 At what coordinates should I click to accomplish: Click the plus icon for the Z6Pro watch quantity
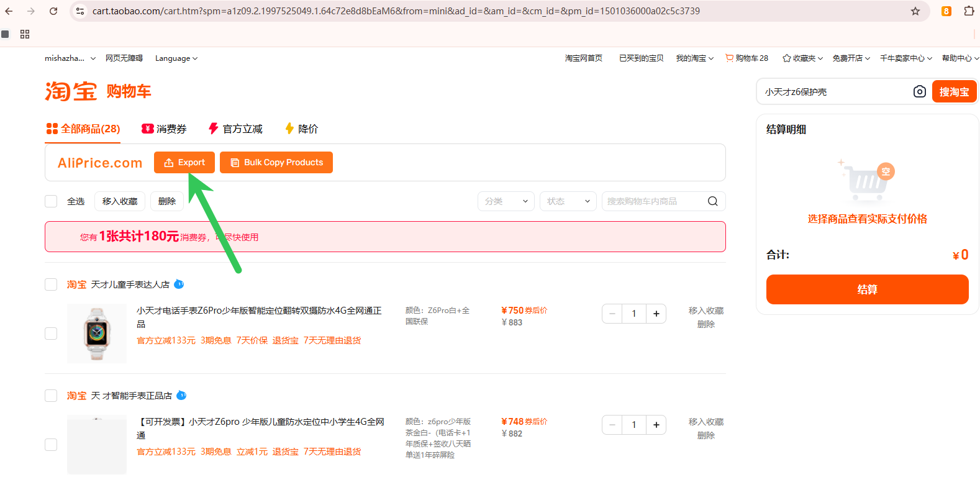(656, 314)
